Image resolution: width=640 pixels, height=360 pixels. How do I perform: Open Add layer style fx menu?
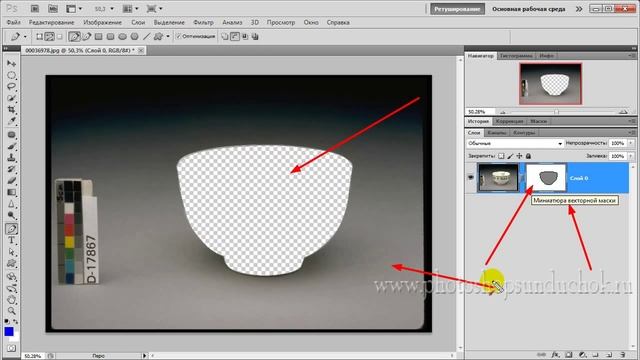[555, 355]
